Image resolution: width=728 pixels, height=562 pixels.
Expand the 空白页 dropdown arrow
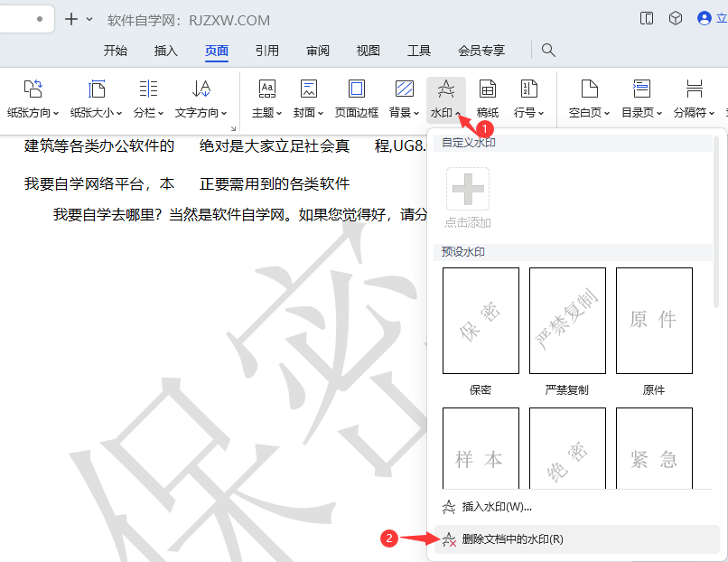(x=607, y=113)
